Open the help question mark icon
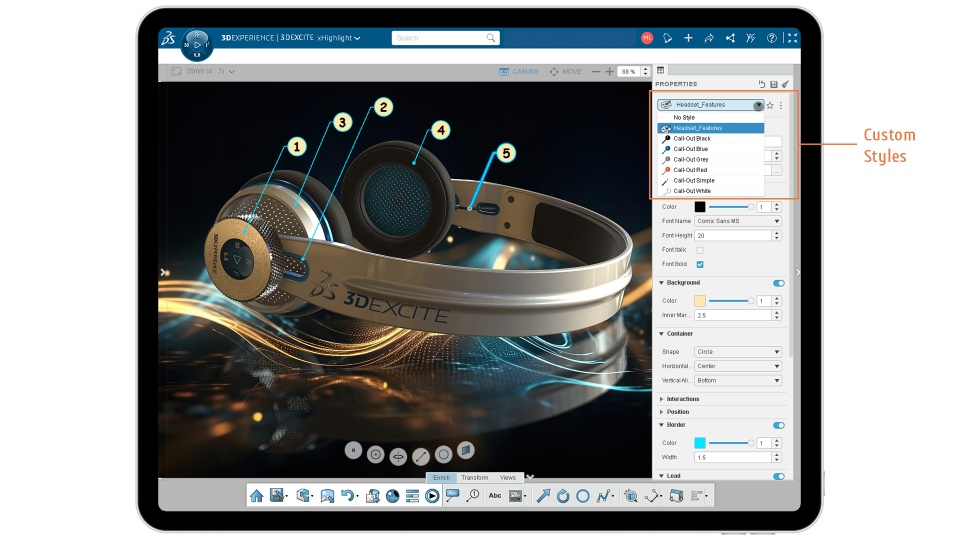The width and height of the screenshot is (960, 540). (x=772, y=38)
